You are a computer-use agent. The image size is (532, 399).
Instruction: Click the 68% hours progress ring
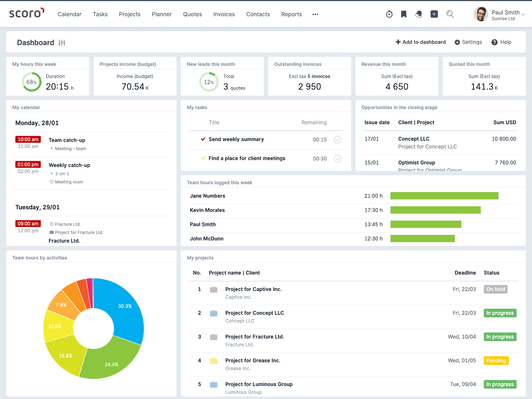click(32, 82)
